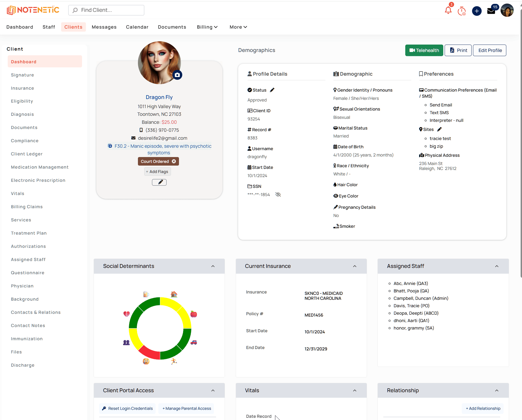This screenshot has width=522, height=420.
Task: Click the Edit Profile button
Action: click(490, 50)
